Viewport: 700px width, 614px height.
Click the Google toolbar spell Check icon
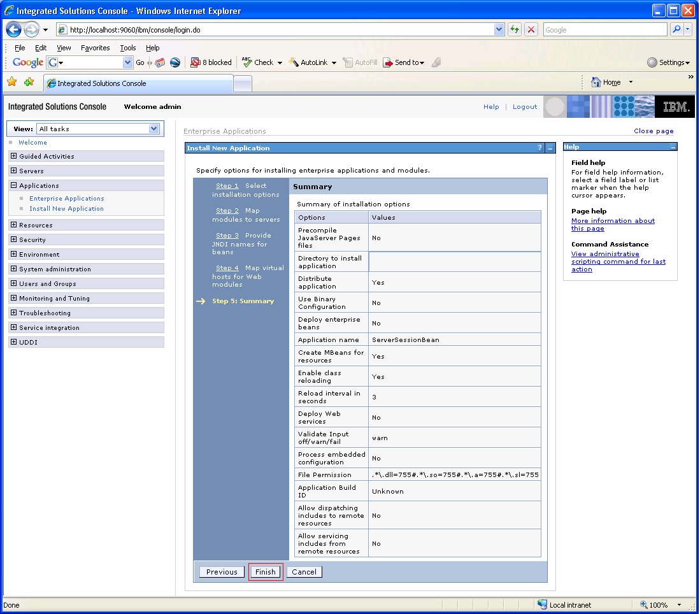[246, 62]
